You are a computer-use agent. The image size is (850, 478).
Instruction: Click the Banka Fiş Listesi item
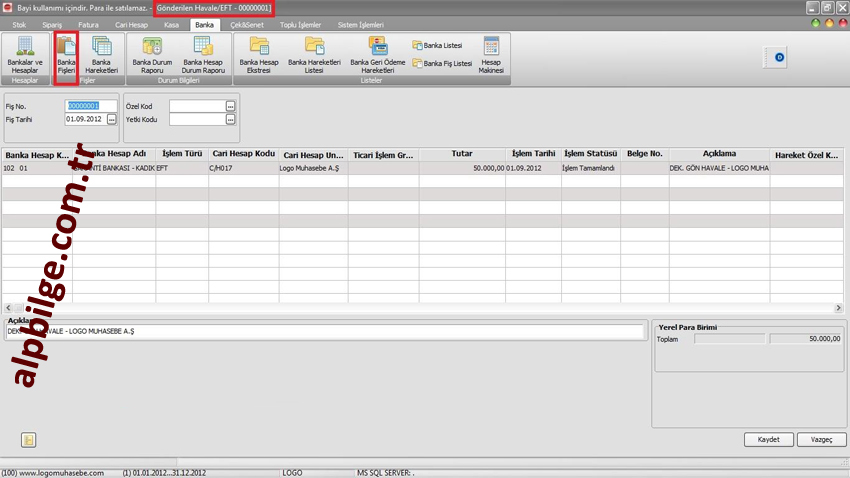pos(442,63)
